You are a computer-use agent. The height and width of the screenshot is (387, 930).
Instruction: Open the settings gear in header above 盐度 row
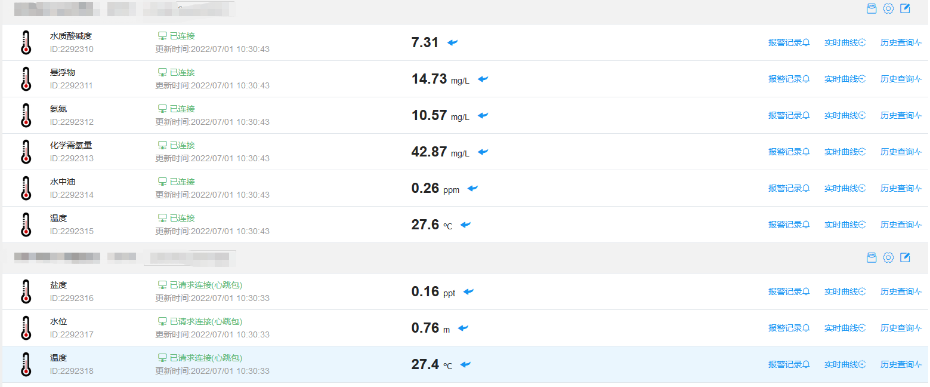click(888, 258)
